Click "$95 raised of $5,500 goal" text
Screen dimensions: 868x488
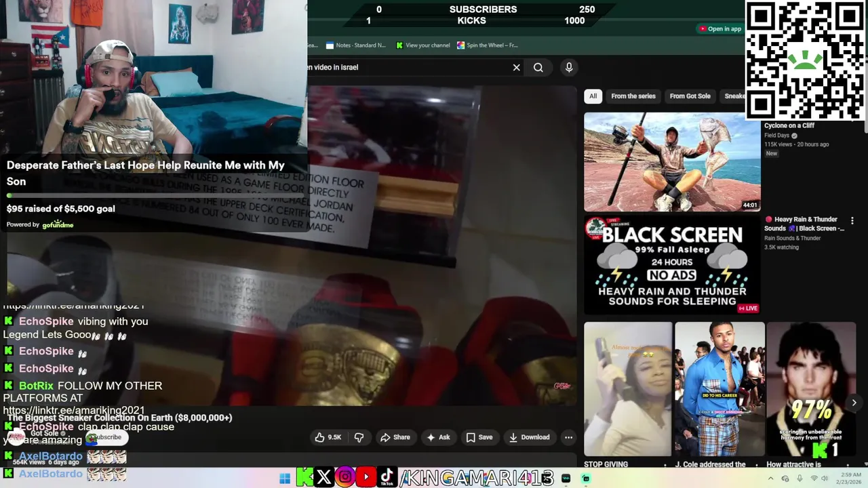tap(61, 209)
